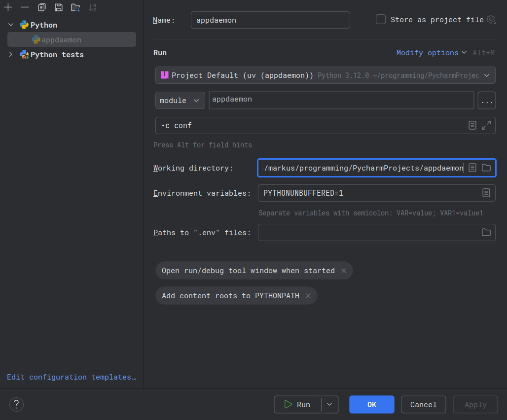507x420 pixels.
Task: Toggle Store as project file checkbox
Action: (x=381, y=19)
